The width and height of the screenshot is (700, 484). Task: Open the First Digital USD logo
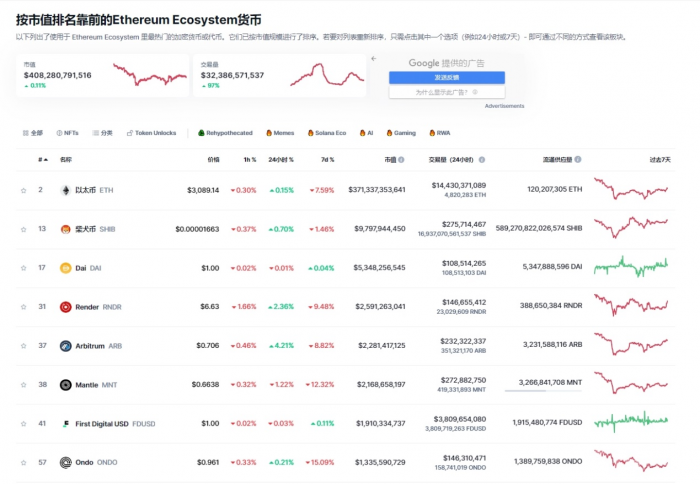click(x=66, y=424)
